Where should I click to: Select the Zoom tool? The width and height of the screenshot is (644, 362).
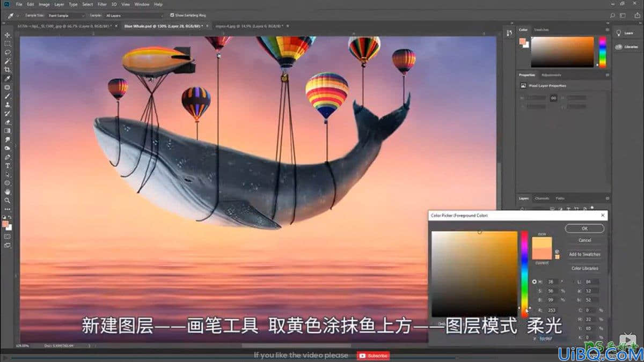coord(8,200)
